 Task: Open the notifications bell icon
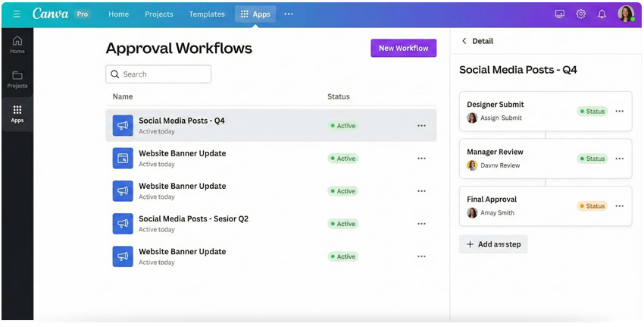pos(602,14)
